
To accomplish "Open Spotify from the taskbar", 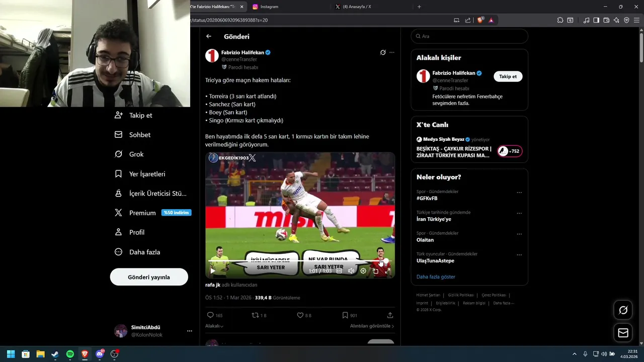I will [x=70, y=354].
